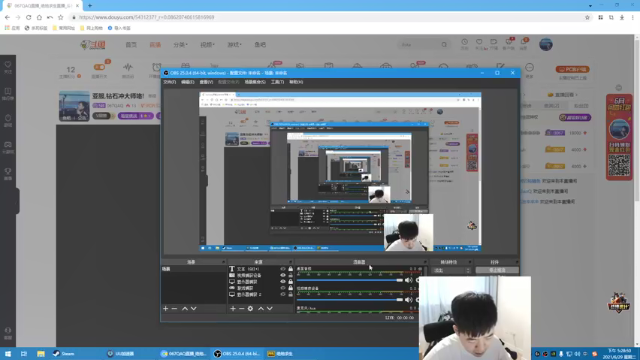Toggle lock on 视频捕获设备 source

coord(291,275)
